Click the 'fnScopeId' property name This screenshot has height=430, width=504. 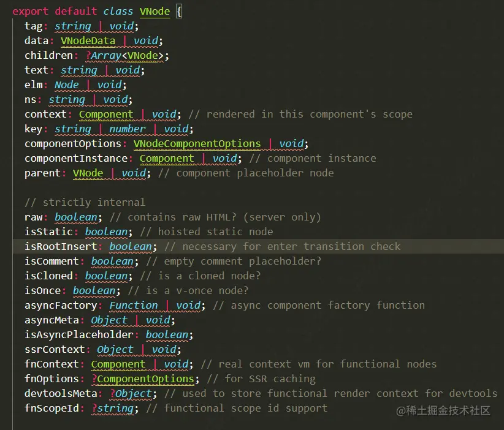52,408
